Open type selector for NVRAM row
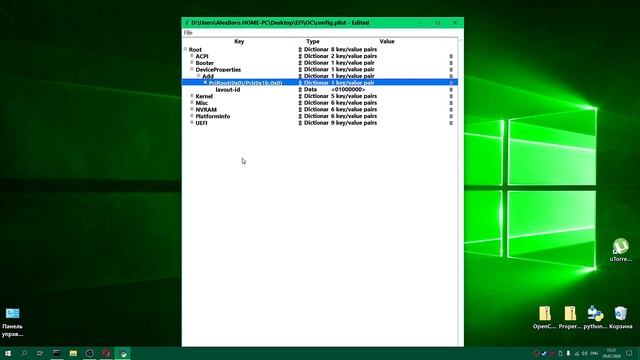640x360 pixels. (x=300, y=109)
